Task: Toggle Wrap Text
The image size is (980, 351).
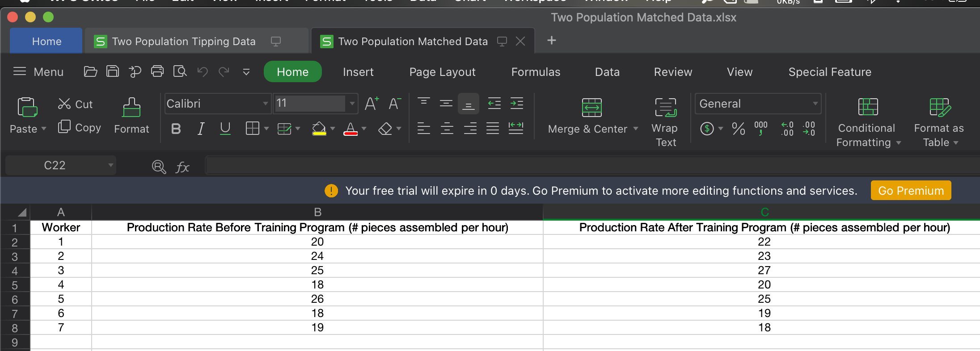Action: [666, 122]
